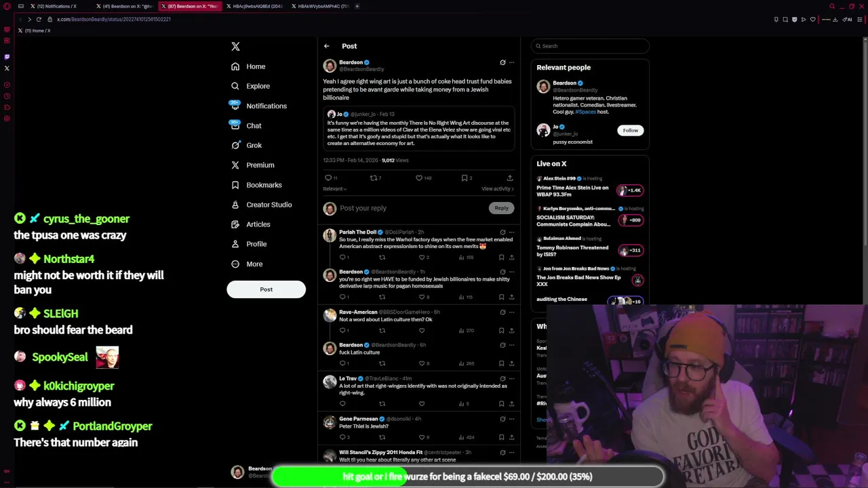Image resolution: width=868 pixels, height=488 pixels.
Task: Like the main post with 149 likes
Action: point(419,178)
